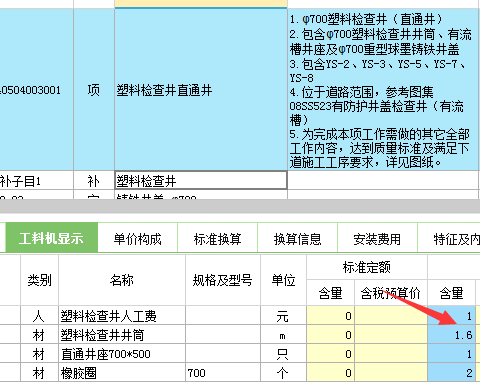
Task: Click the unit cell 个 for 橡胶圈
Action: click(x=283, y=372)
